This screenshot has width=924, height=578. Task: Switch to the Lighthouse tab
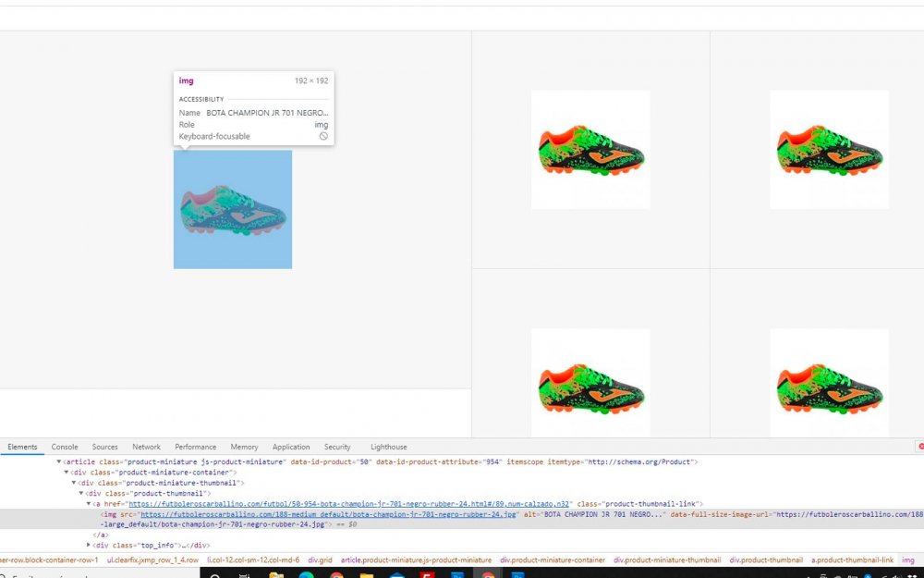point(388,447)
